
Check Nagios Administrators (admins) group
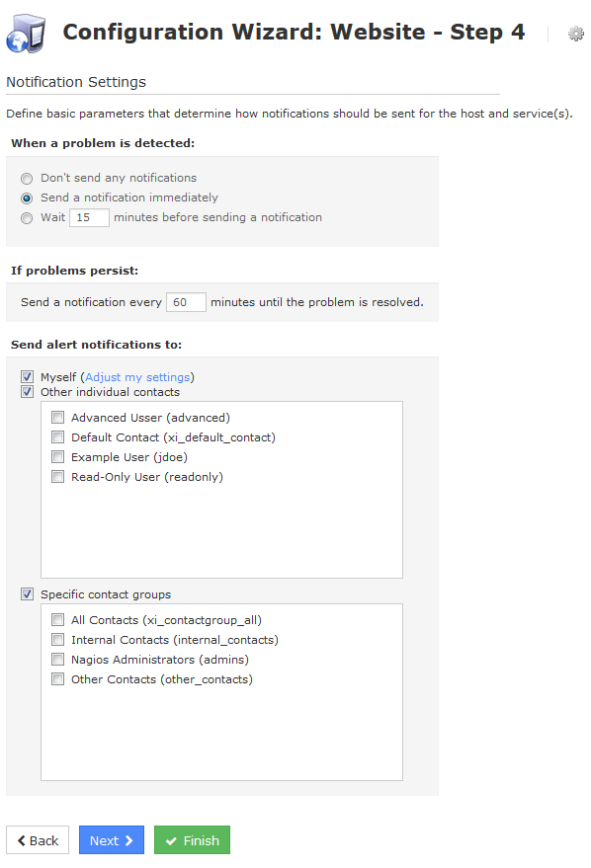tap(57, 660)
